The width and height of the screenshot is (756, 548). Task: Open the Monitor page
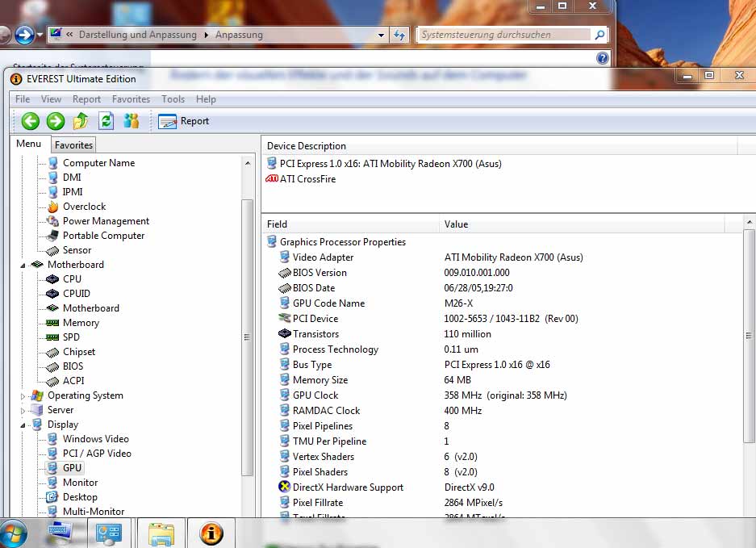(x=80, y=483)
